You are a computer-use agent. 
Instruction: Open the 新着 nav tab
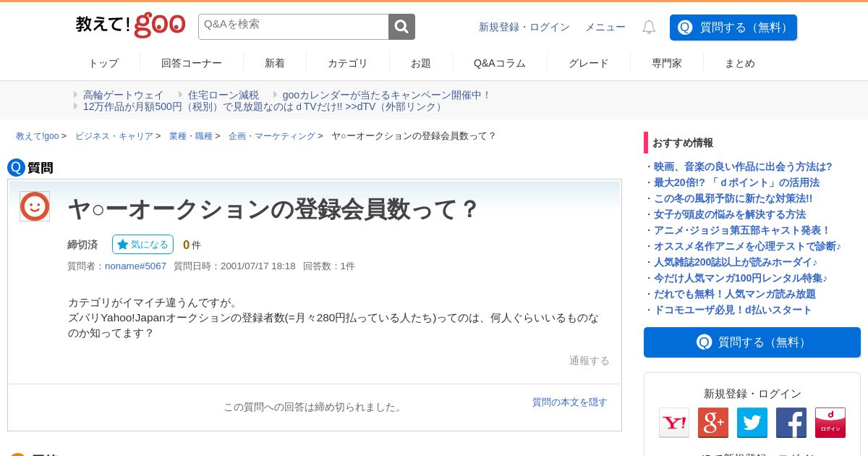click(x=275, y=63)
